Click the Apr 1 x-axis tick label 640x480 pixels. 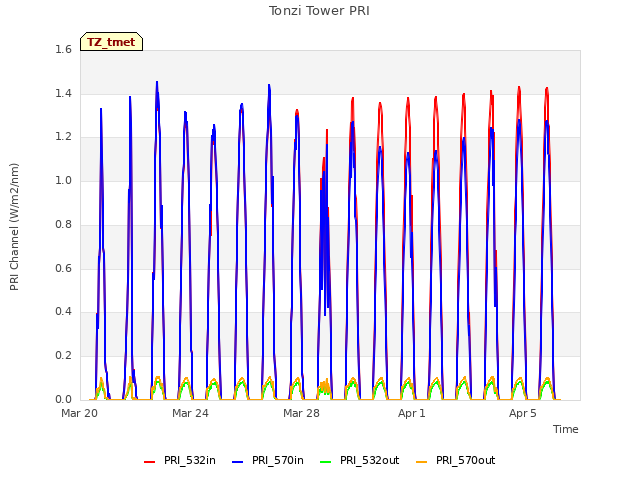click(x=412, y=413)
